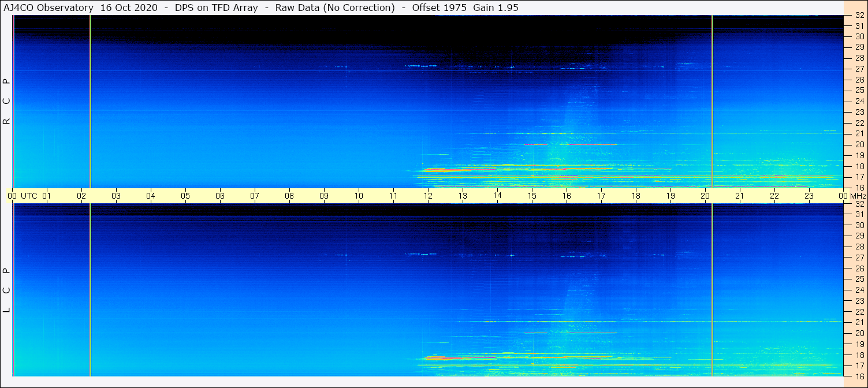The height and width of the screenshot is (388, 868).
Task: Click the '00 UTC' start time label
Action: pyautogui.click(x=23, y=196)
